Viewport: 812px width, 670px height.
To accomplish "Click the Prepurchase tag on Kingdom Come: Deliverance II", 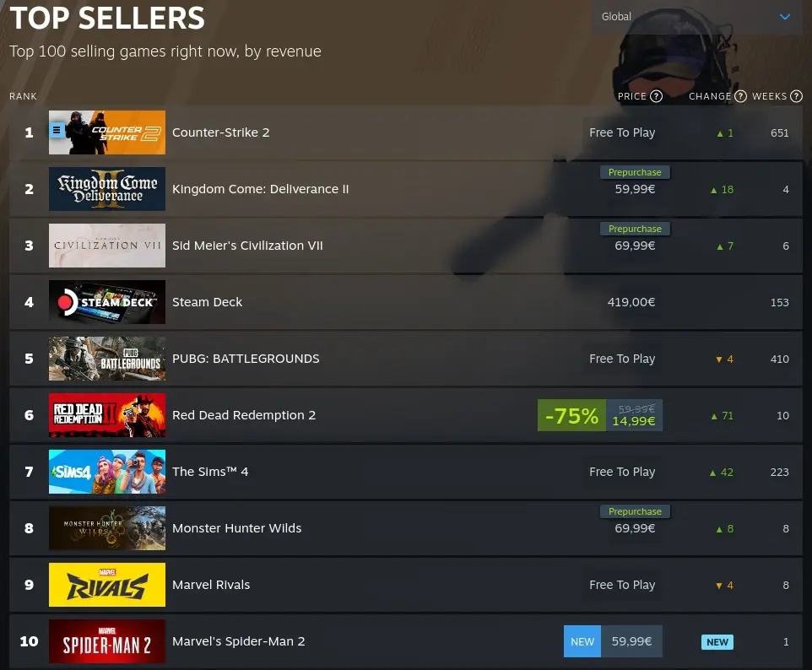I will pyautogui.click(x=635, y=172).
